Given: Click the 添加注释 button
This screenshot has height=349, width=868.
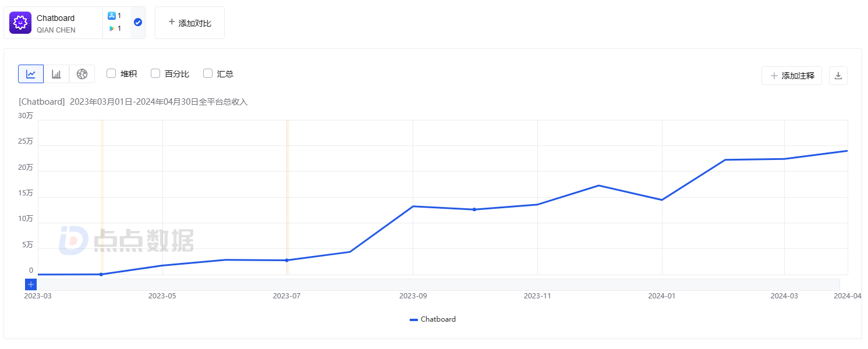Looking at the screenshot, I should [x=791, y=76].
